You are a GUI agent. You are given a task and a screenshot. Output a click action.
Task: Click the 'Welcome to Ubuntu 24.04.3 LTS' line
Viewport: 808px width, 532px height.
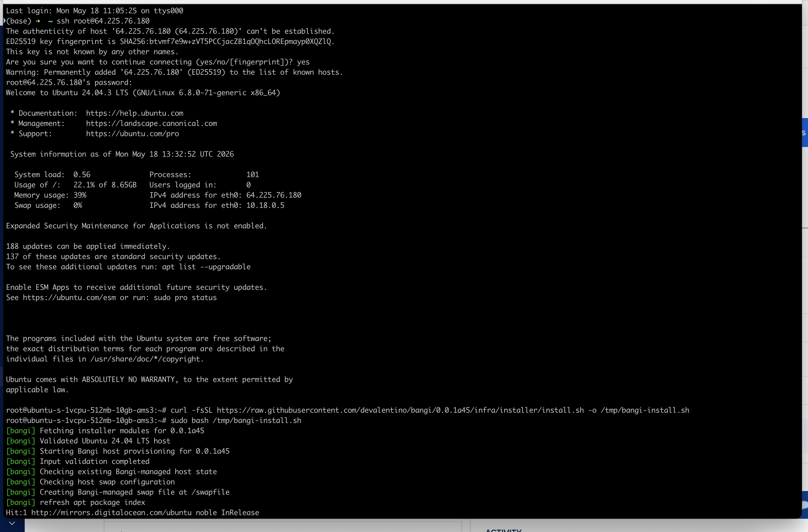click(x=143, y=93)
